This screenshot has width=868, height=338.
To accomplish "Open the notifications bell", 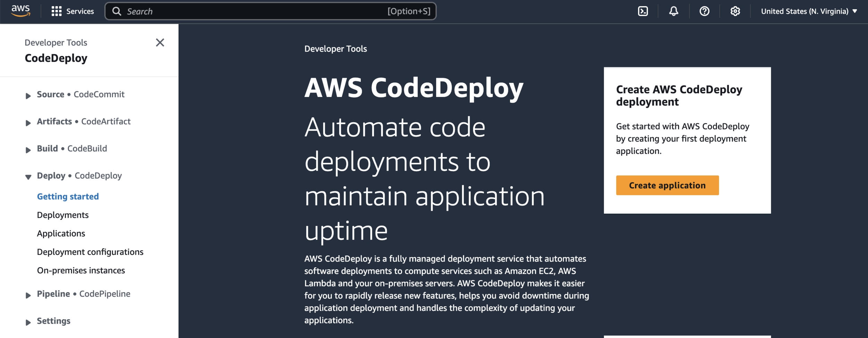I will point(673,11).
